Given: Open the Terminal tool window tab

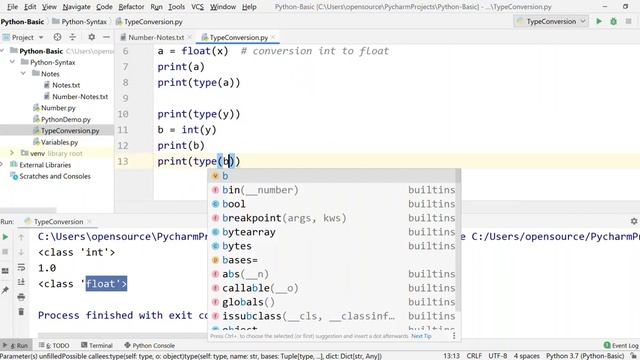Looking at the screenshot, I should pos(97,345).
